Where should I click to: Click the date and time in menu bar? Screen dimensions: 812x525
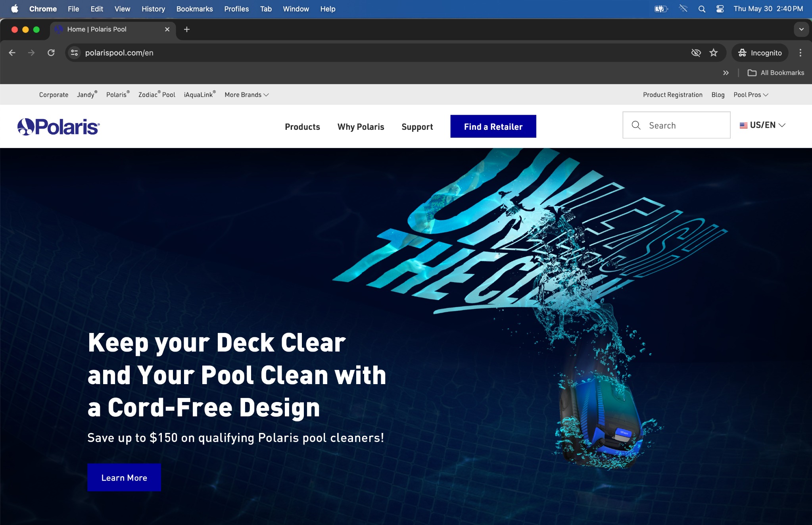(768, 9)
